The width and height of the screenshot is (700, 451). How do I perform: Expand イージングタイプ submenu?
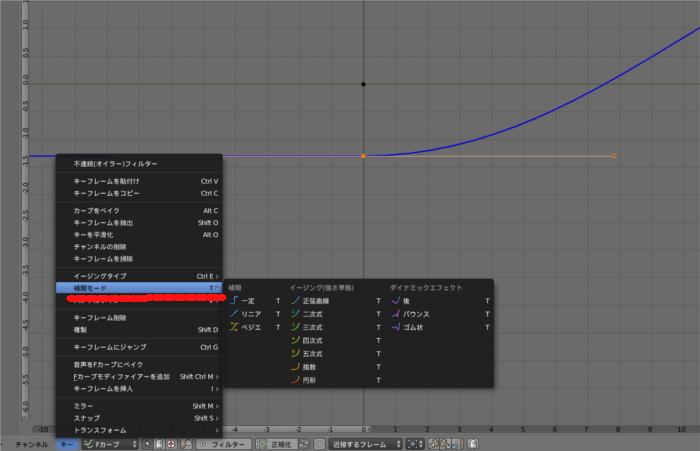[x=139, y=276]
